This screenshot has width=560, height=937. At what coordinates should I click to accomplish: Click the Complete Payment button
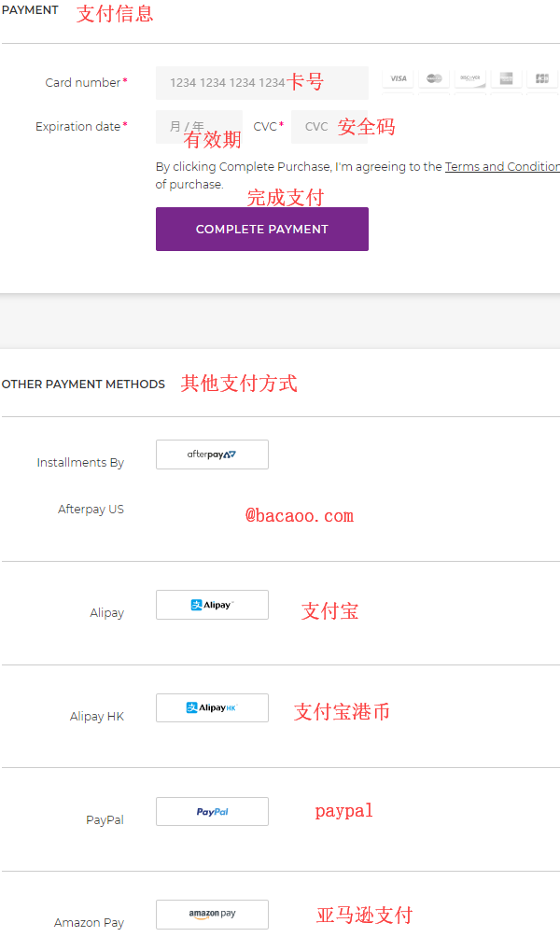261,229
